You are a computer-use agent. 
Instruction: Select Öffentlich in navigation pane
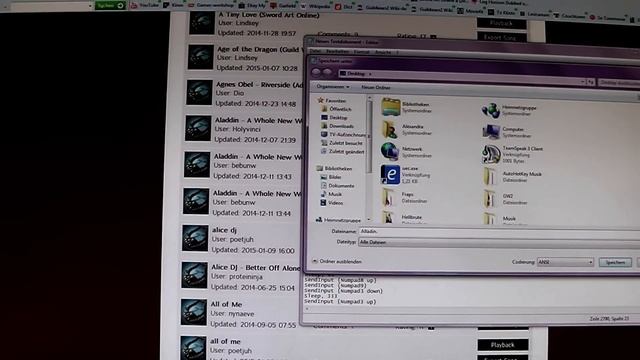tap(336, 109)
